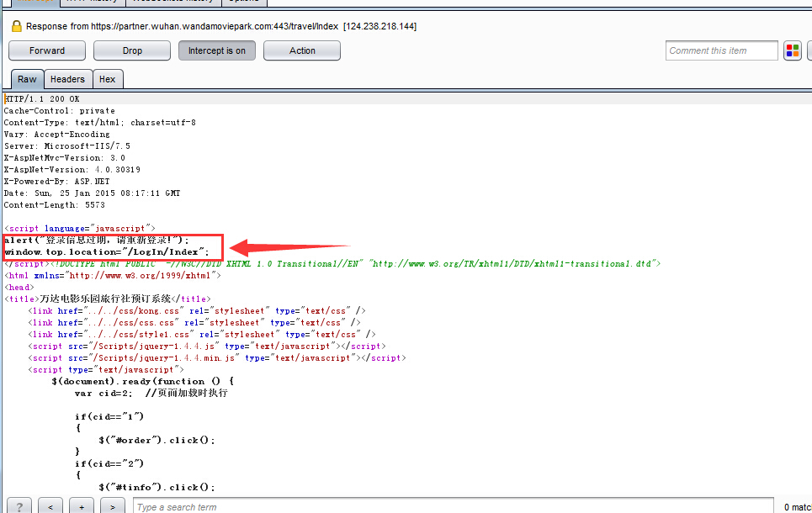The image size is (812, 513).
Task: Click the Cache-Control: private header
Action: (60, 111)
